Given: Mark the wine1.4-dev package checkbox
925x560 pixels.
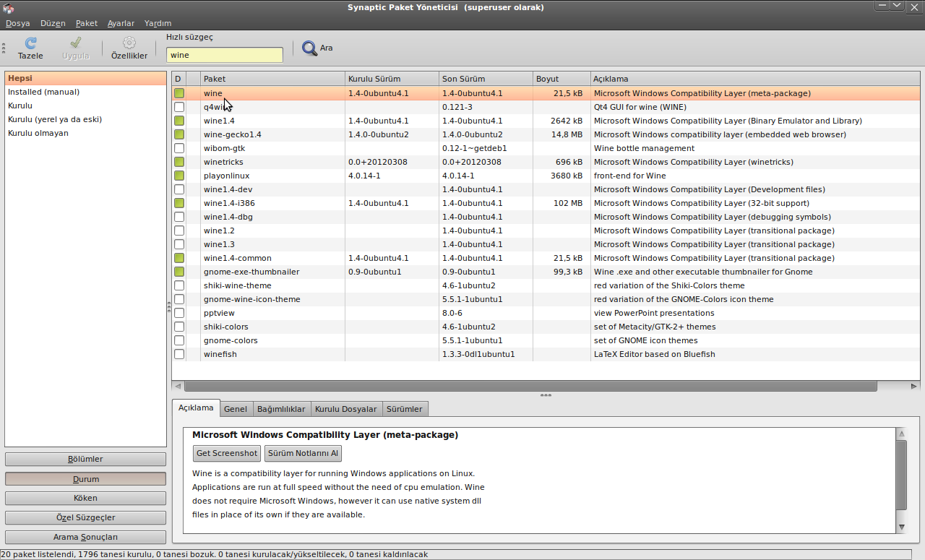Looking at the screenshot, I should tap(179, 189).
